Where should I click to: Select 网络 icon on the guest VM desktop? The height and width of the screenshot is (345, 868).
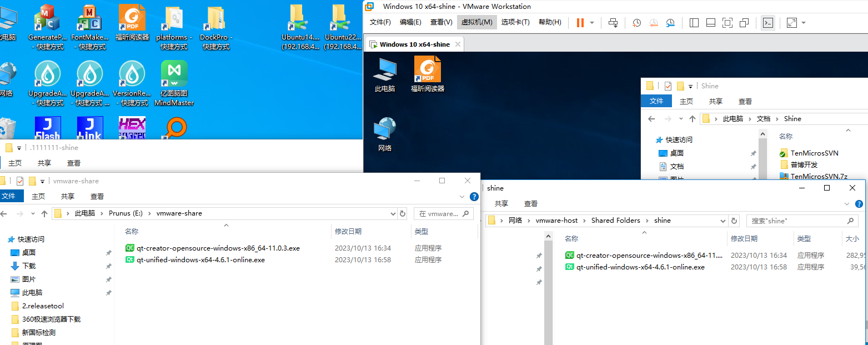coord(384,134)
